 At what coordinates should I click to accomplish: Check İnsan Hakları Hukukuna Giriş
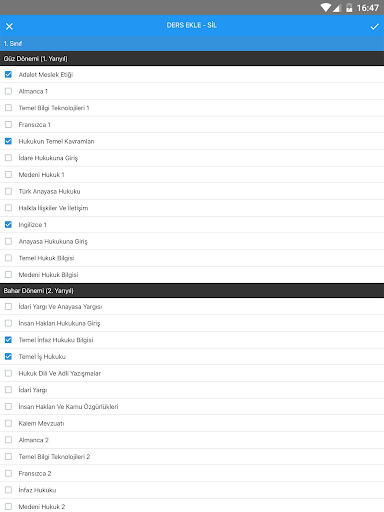tap(8, 323)
